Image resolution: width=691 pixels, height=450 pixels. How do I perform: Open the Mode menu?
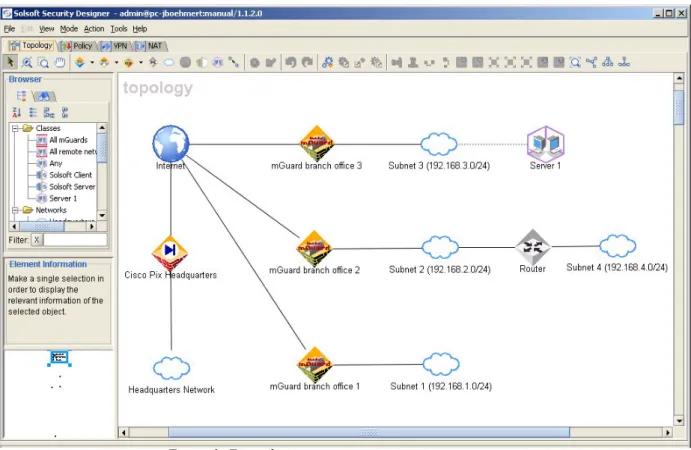tap(69, 29)
